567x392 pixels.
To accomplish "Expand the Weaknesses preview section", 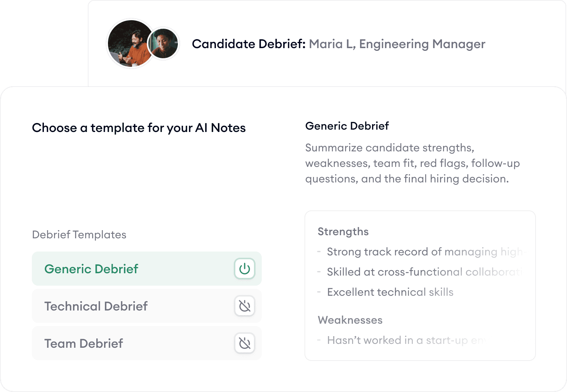I will click(350, 320).
